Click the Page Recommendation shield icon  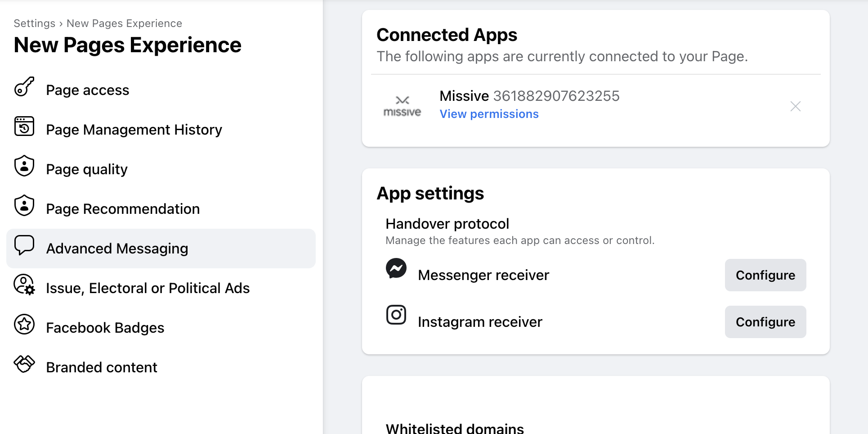pyautogui.click(x=24, y=206)
